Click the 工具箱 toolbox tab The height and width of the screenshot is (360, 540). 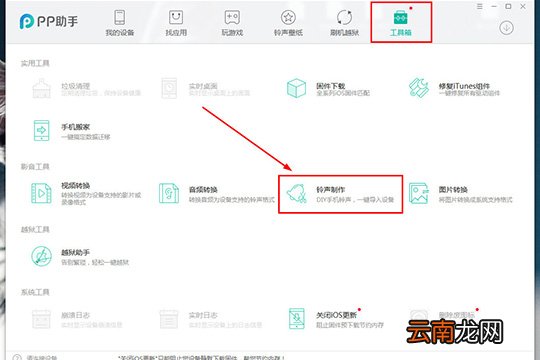click(x=401, y=23)
